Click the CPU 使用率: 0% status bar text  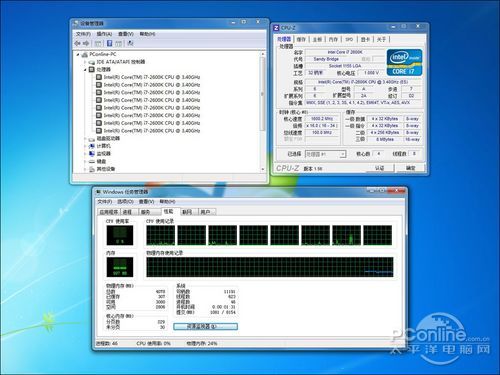153,343
